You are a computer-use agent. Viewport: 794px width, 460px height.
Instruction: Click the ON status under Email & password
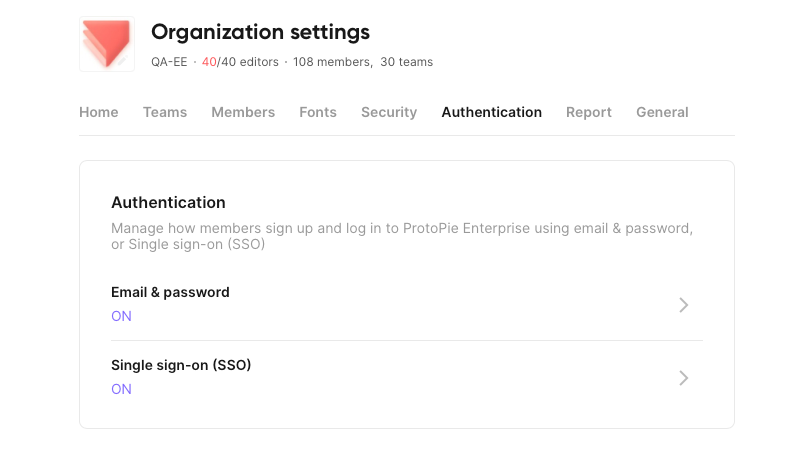[122, 316]
